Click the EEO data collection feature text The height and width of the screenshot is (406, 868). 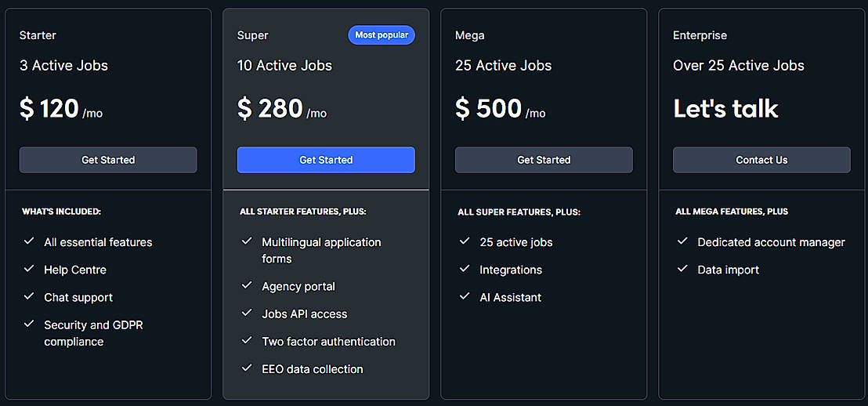pyautogui.click(x=313, y=369)
